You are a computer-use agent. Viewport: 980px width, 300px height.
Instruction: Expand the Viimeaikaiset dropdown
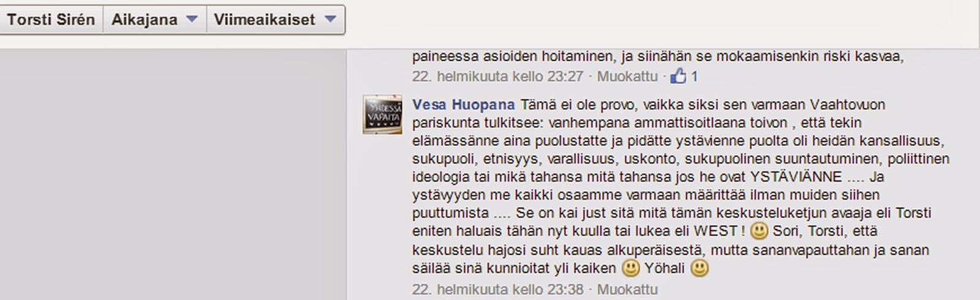[276, 20]
